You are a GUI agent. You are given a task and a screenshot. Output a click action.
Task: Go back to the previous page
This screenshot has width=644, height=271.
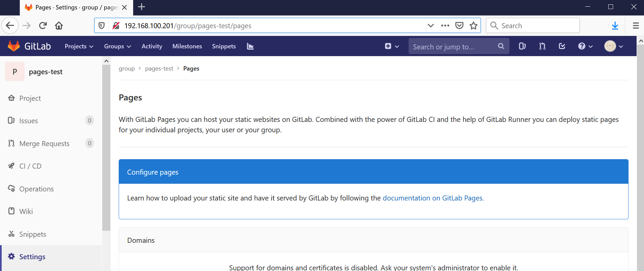[10, 26]
